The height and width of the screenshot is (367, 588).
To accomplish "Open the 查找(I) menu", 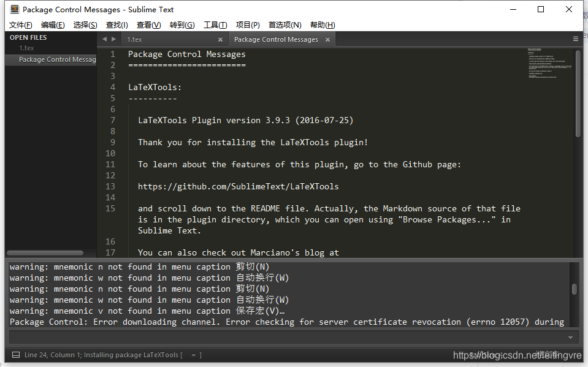I will (117, 25).
